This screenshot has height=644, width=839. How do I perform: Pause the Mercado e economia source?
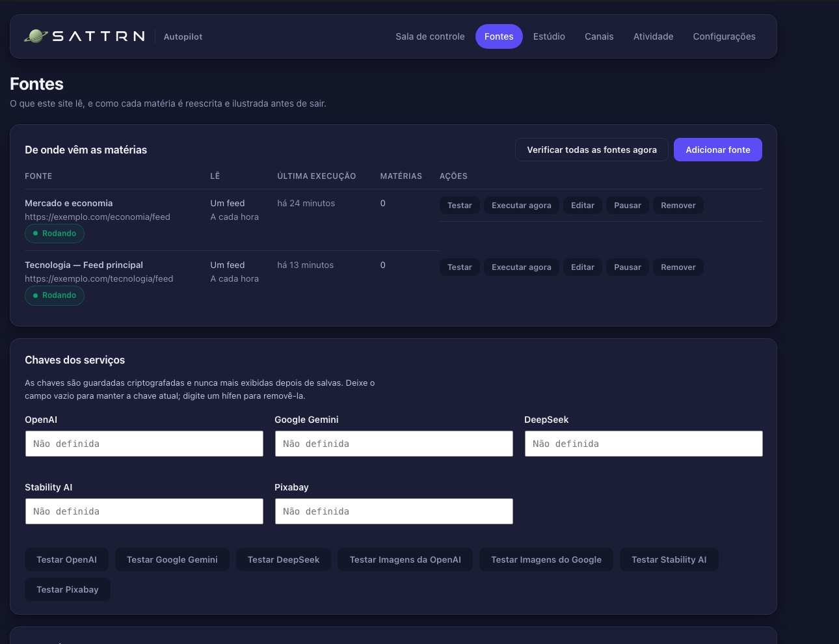628,206
